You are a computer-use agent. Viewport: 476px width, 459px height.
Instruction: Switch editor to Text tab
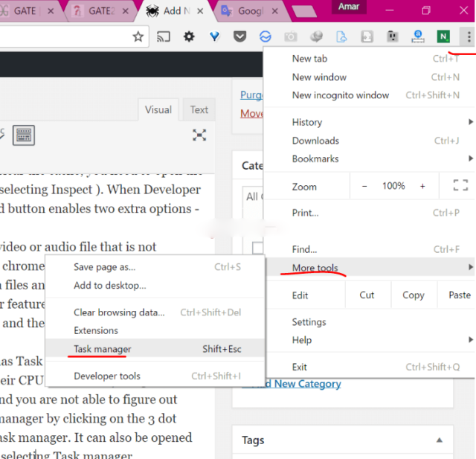tap(199, 109)
